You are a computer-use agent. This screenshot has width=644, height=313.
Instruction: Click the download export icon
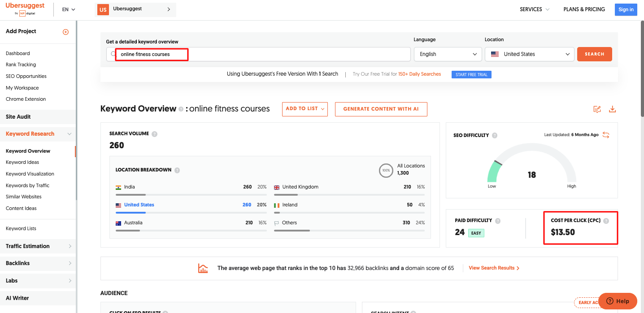612,109
